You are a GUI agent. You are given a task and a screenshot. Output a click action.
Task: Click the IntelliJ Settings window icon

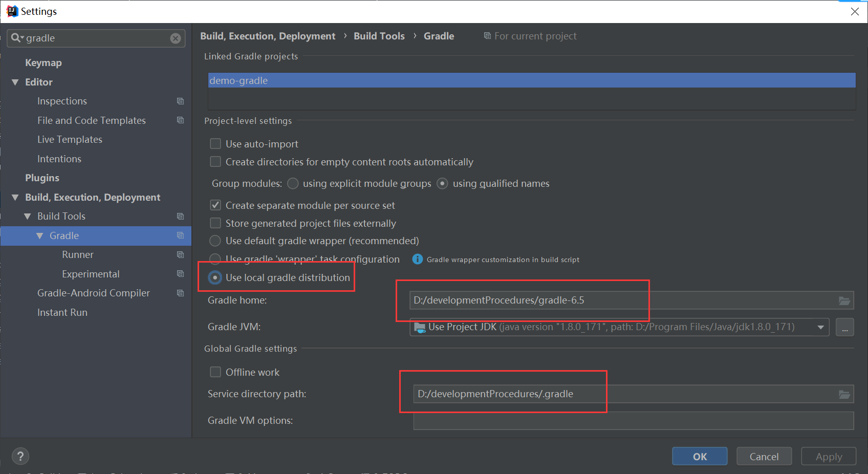[12, 11]
